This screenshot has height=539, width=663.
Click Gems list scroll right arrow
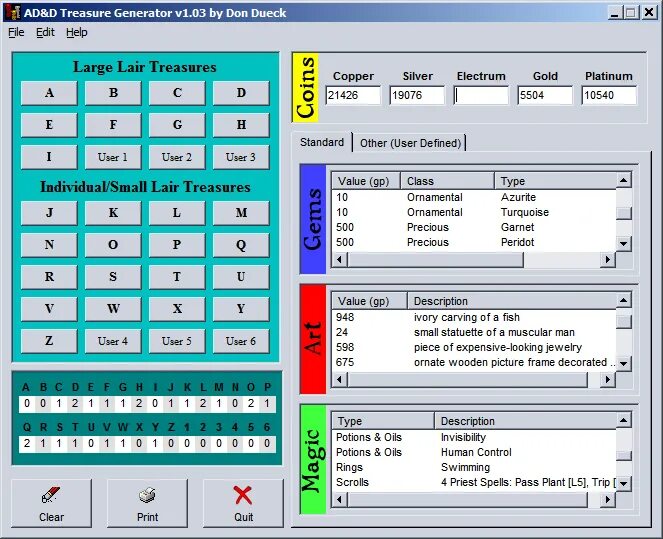point(608,260)
